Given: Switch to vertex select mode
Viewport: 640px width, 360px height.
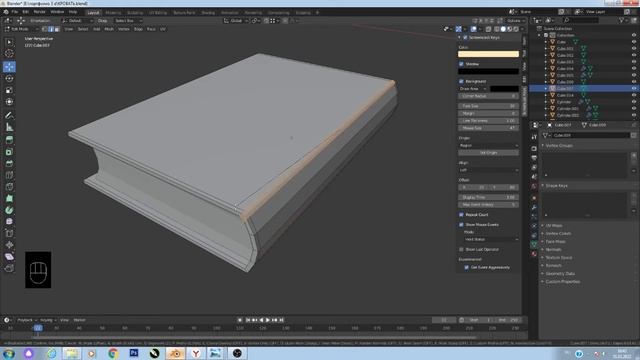Looking at the screenshot, I should (x=45, y=29).
